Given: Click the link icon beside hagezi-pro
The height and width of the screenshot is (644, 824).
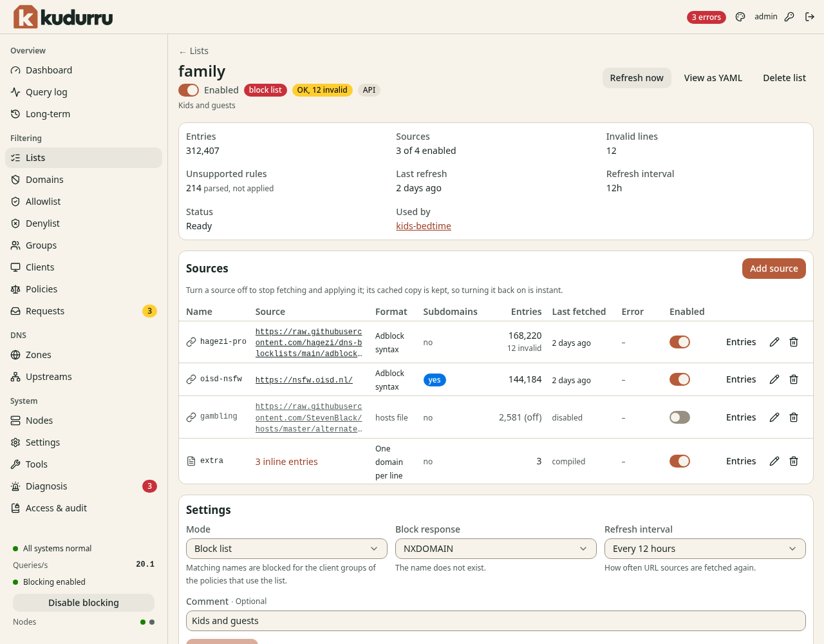Looking at the screenshot, I should (191, 342).
